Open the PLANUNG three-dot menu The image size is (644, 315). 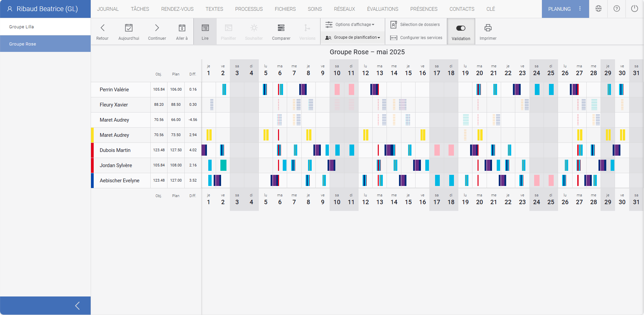coord(580,9)
